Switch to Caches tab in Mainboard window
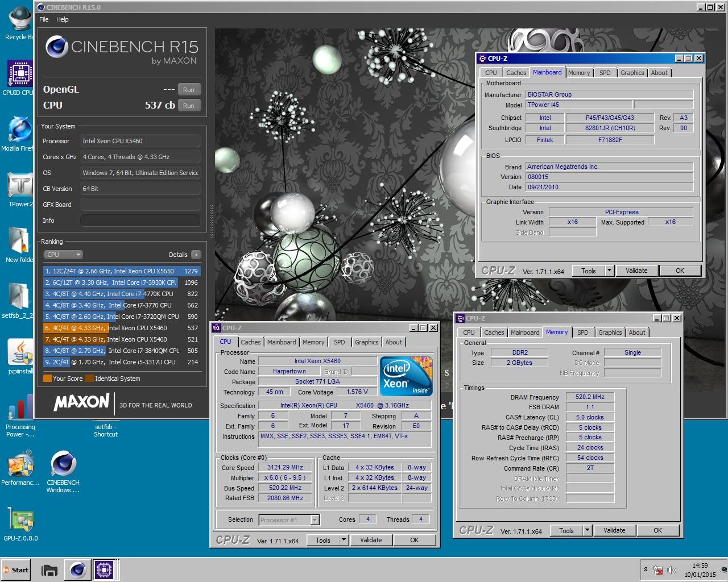The height and width of the screenshot is (582, 728). (516, 73)
